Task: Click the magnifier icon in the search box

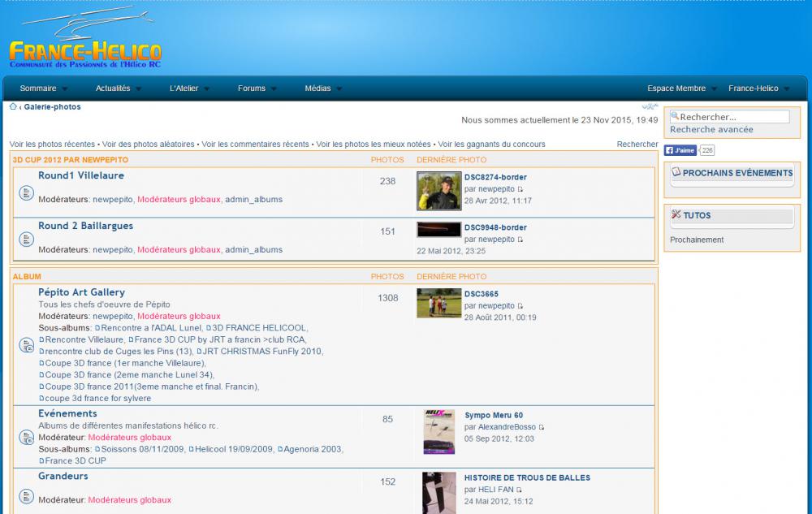Action: [x=675, y=116]
